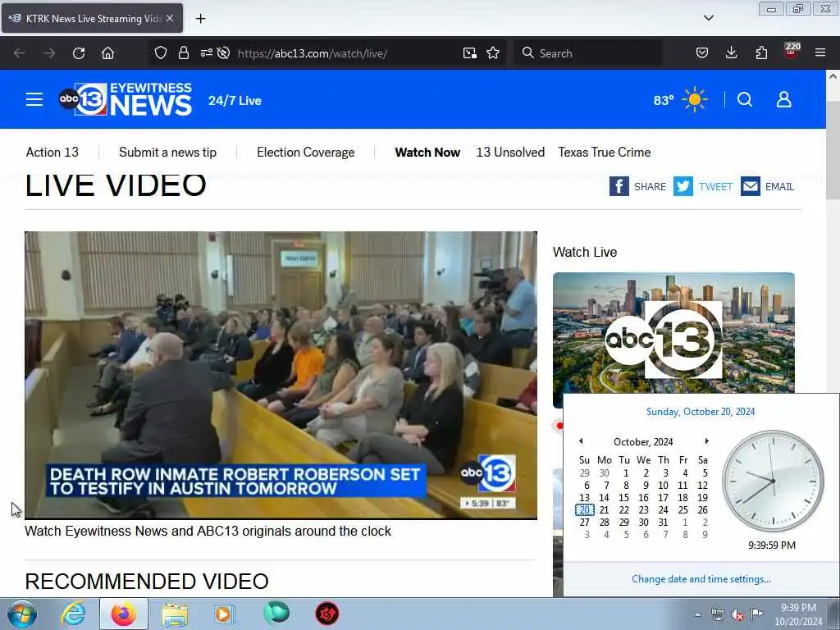Share on Facebook icon
Viewport: 840px width, 630px height.
click(619, 186)
